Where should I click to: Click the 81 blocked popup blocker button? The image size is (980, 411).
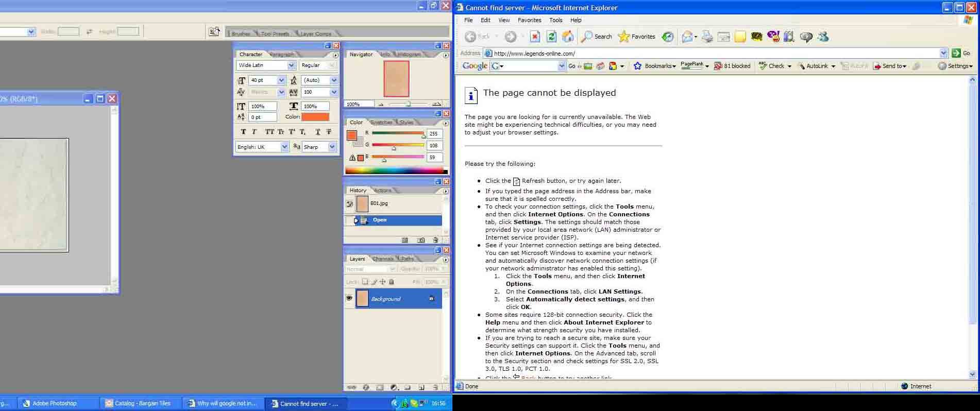click(x=732, y=66)
